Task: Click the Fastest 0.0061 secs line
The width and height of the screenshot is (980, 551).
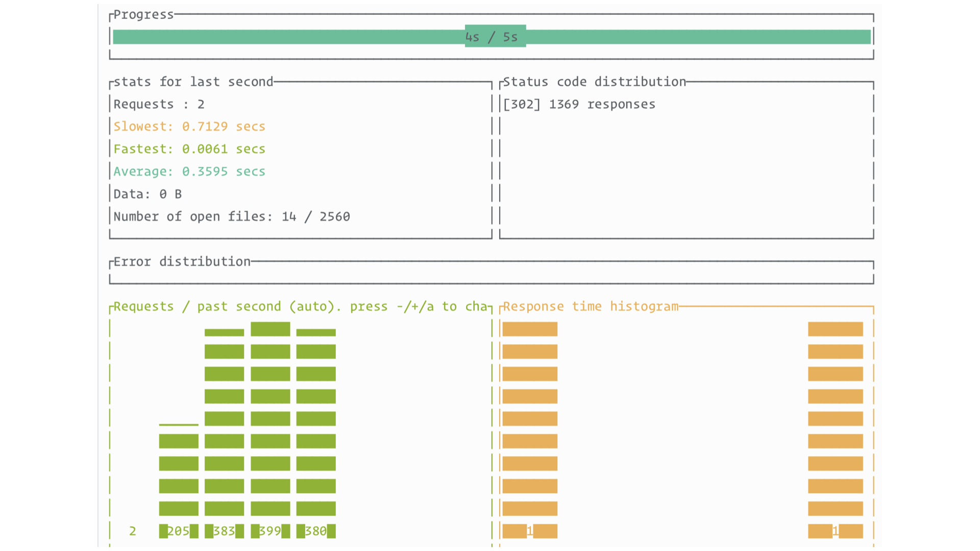Action: pos(189,149)
